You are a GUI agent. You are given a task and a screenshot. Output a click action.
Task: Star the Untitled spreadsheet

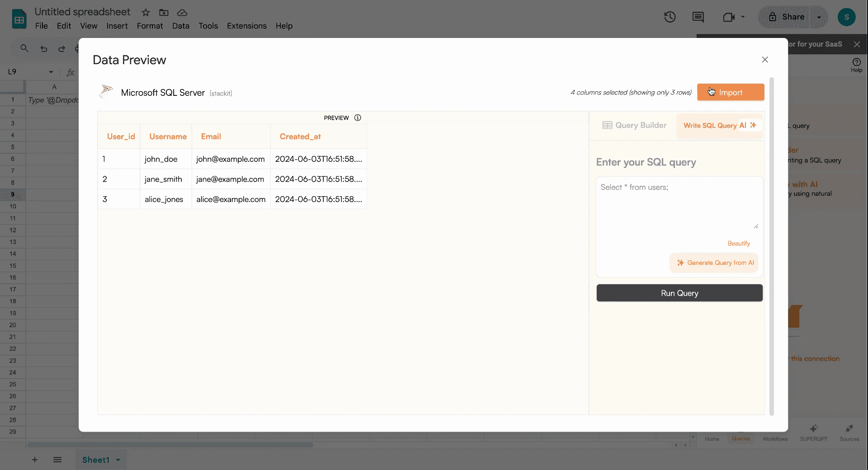pos(146,13)
